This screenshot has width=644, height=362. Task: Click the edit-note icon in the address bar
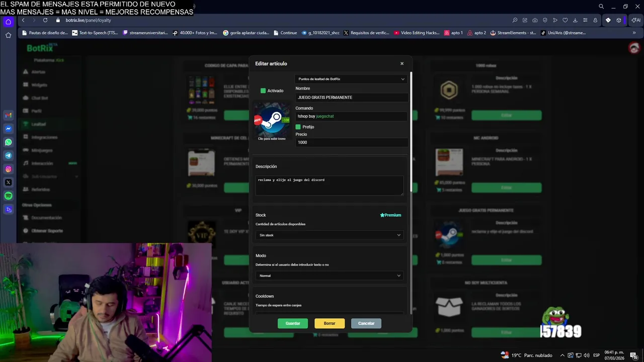tap(525, 20)
